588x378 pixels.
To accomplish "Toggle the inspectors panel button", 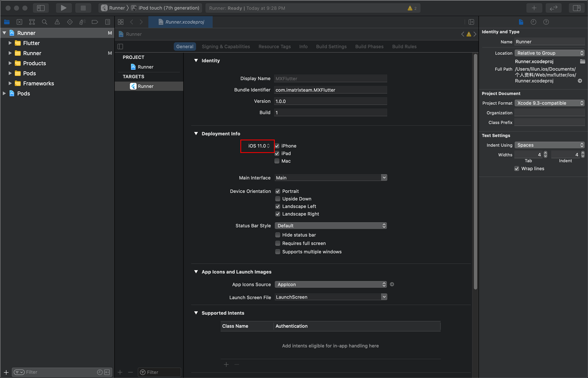I will (577, 8).
